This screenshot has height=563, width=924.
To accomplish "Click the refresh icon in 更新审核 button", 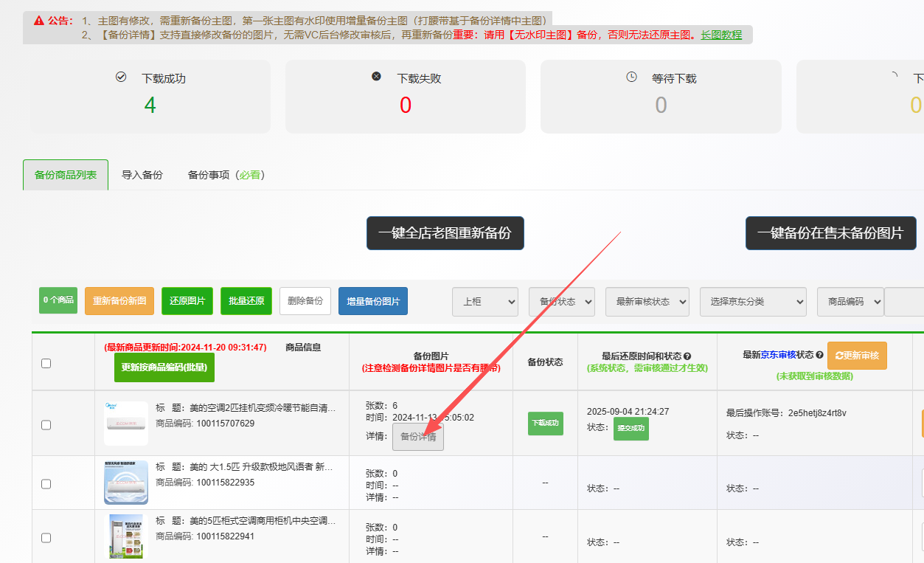I will point(839,356).
